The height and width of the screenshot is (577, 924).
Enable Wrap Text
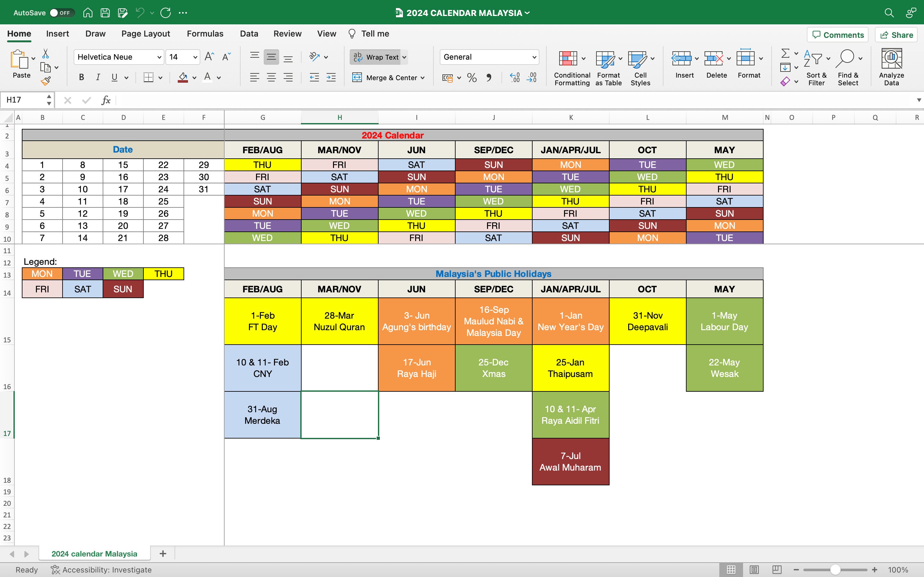(378, 57)
